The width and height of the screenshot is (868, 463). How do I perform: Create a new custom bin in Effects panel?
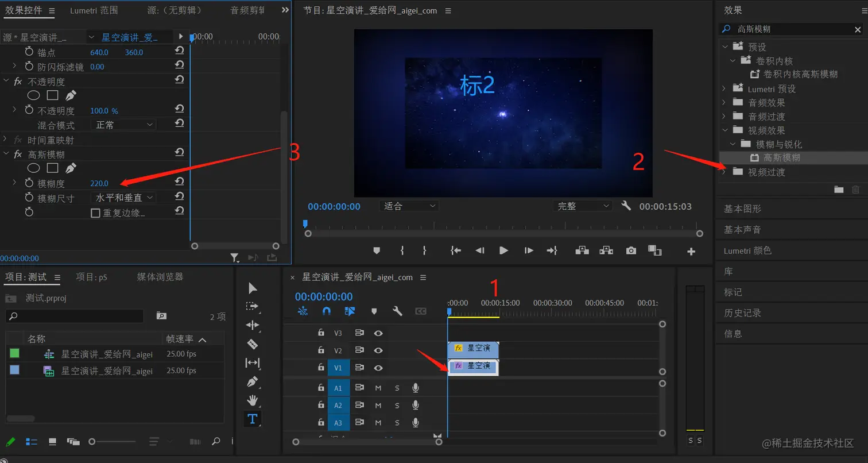pyautogui.click(x=839, y=189)
